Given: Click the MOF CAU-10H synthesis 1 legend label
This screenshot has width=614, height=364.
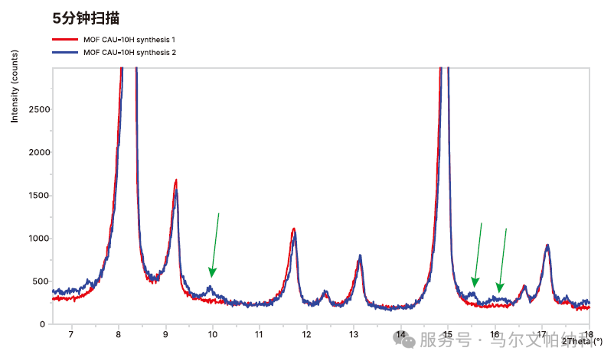Looking at the screenshot, I should coord(133,39).
